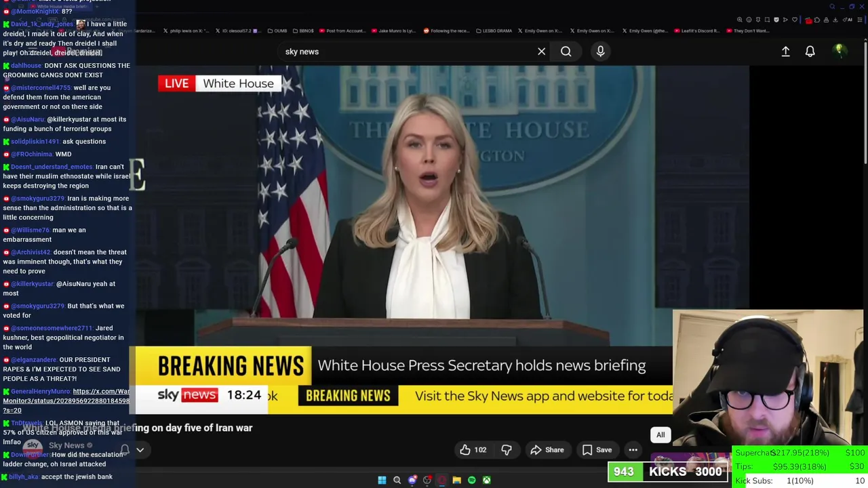Select the 'All' filter chip
This screenshot has height=488, width=868.
(x=660, y=435)
